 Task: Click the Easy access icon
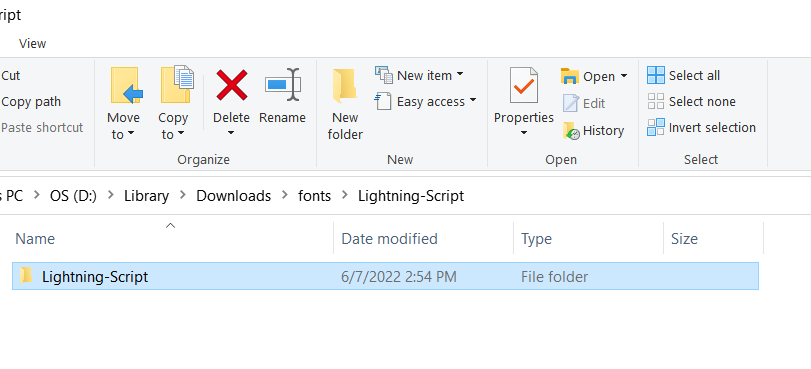[x=383, y=101]
